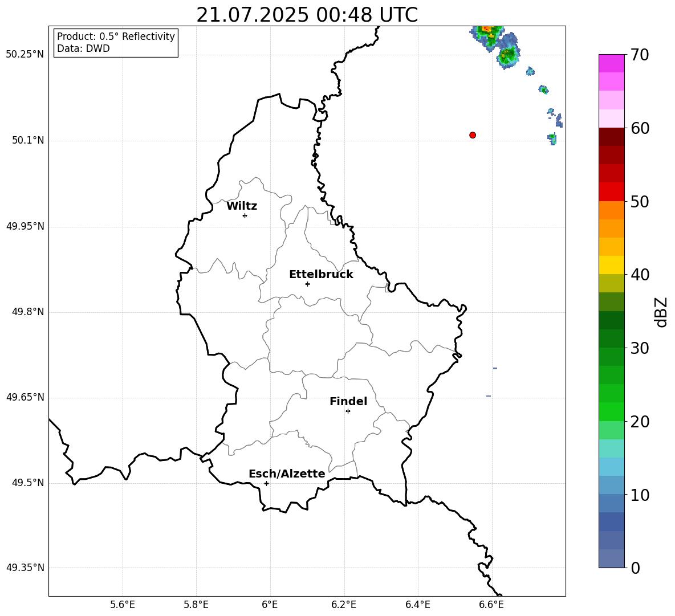Click the 'Product: 0.5° Reflectivity' legend line

click(116, 36)
